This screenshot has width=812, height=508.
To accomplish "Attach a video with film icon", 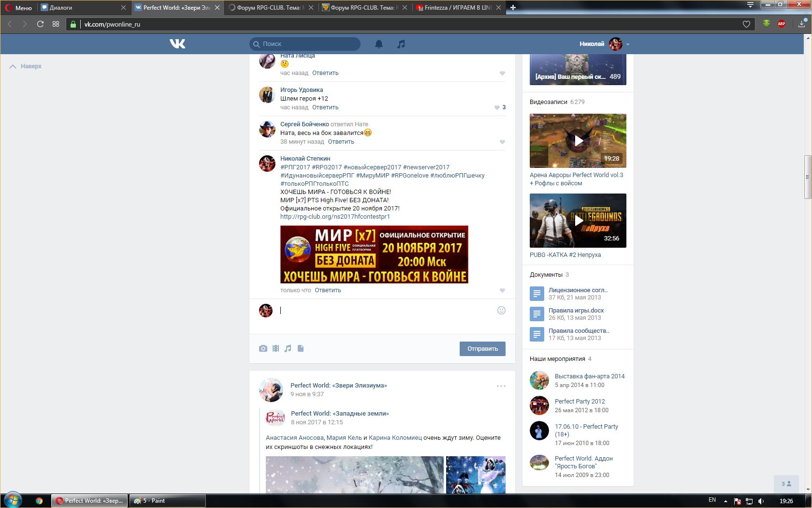I will [275, 348].
